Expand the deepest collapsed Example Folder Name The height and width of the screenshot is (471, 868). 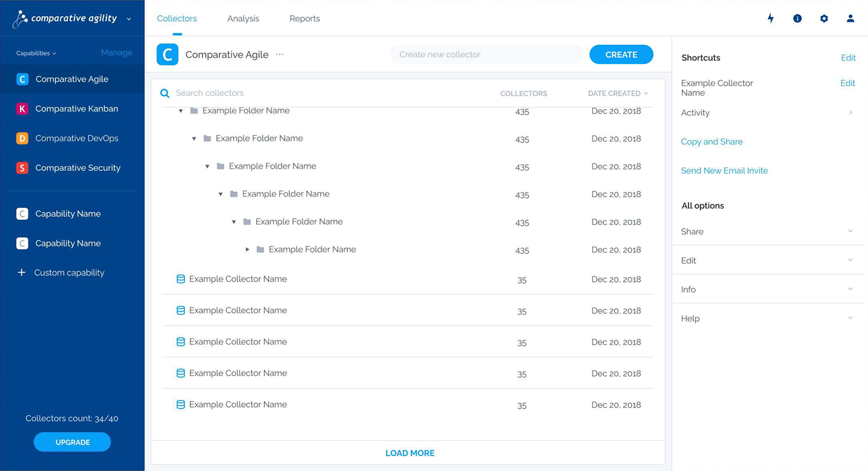point(247,250)
